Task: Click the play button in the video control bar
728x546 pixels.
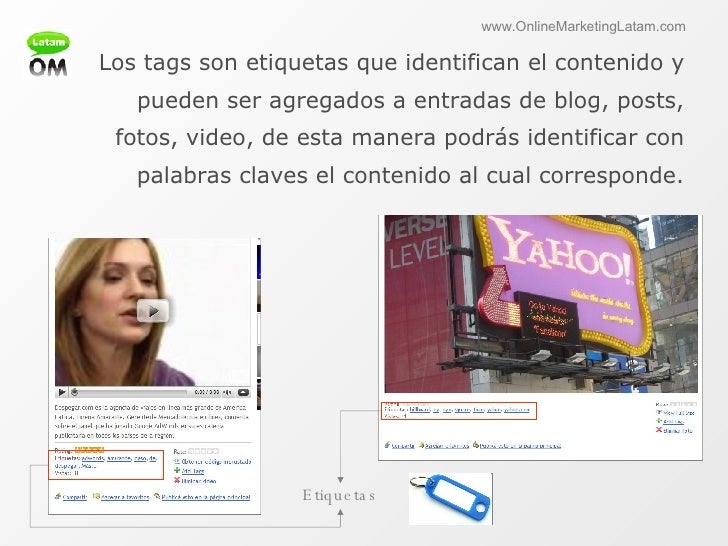Action: (x=61, y=392)
